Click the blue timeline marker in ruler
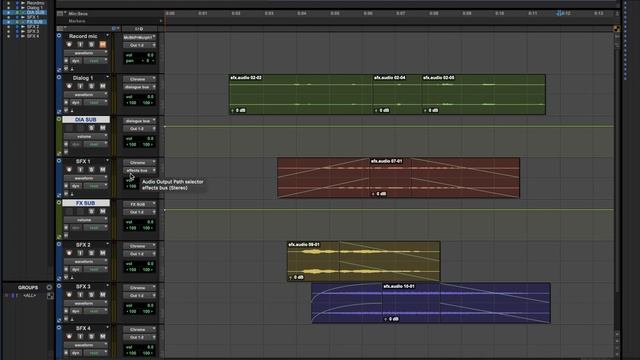640x360 pixels. [x=559, y=13]
